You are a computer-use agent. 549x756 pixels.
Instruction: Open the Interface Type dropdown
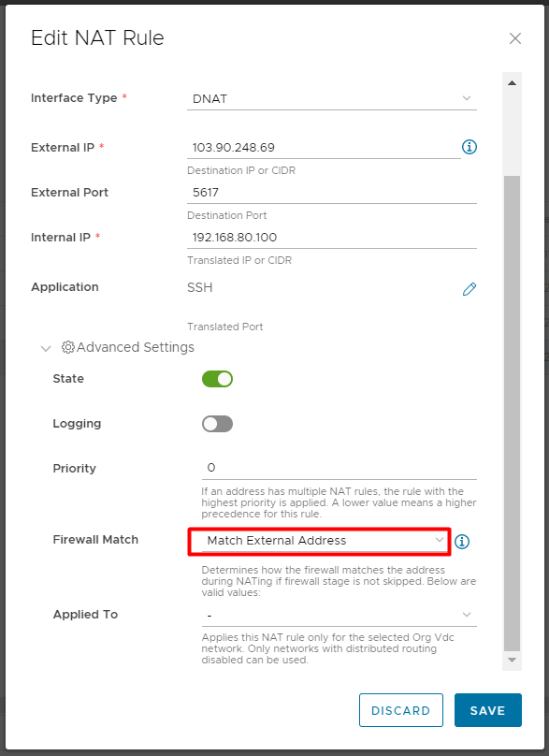tap(332, 98)
